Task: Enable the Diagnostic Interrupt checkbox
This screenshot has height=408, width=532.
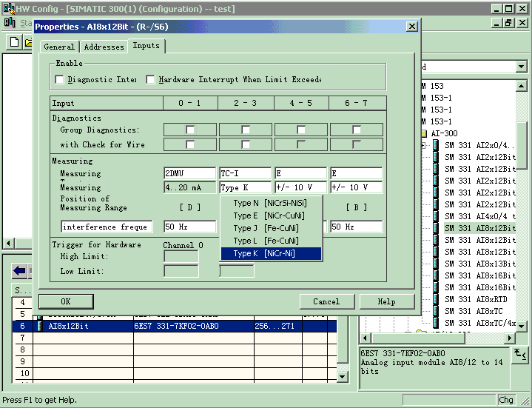Action: pos(60,79)
